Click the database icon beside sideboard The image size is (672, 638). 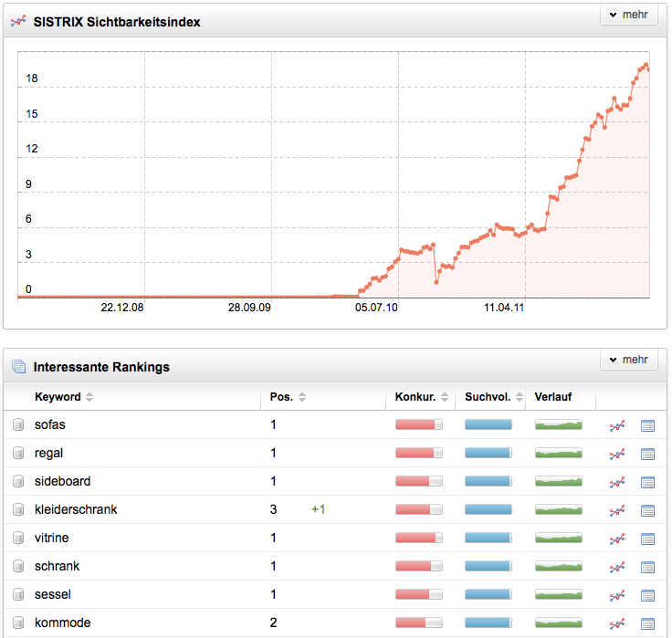click(x=18, y=482)
